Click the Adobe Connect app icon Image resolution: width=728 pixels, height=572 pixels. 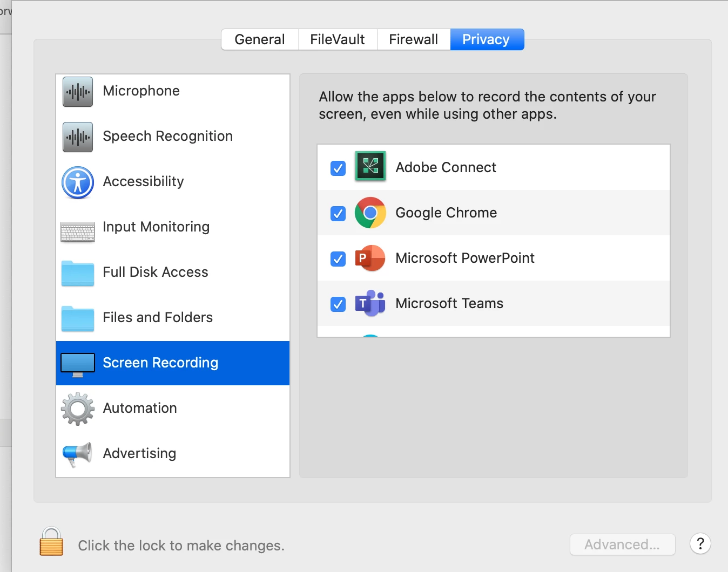click(370, 166)
